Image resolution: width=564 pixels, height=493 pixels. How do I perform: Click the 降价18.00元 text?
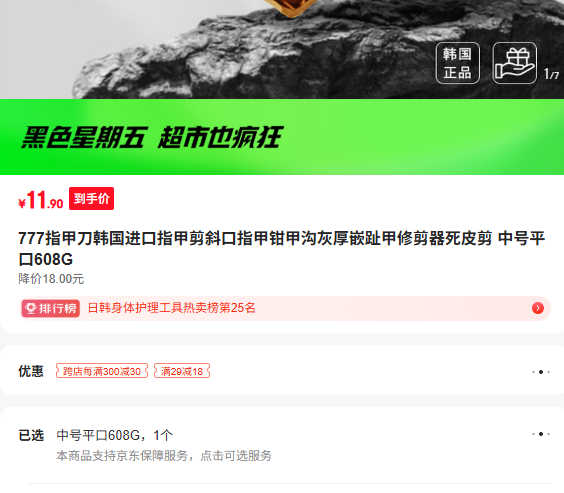[51, 279]
